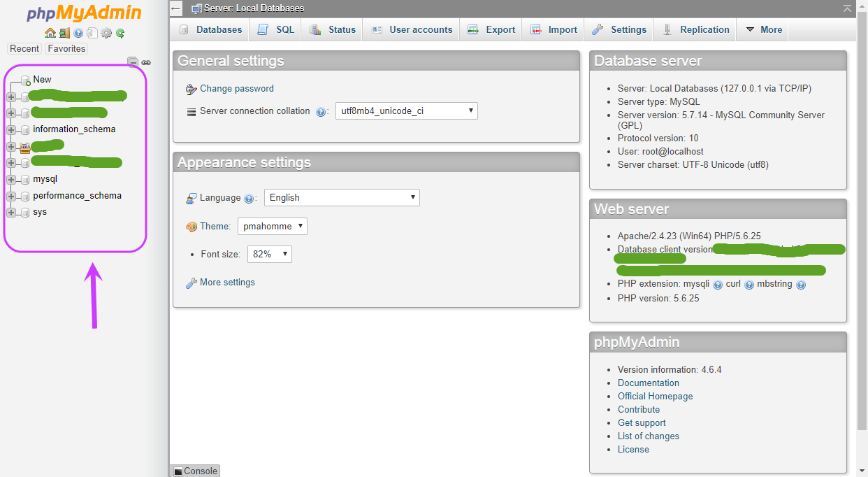Click the Home icon under the phpMyAdmin logo

click(x=50, y=33)
